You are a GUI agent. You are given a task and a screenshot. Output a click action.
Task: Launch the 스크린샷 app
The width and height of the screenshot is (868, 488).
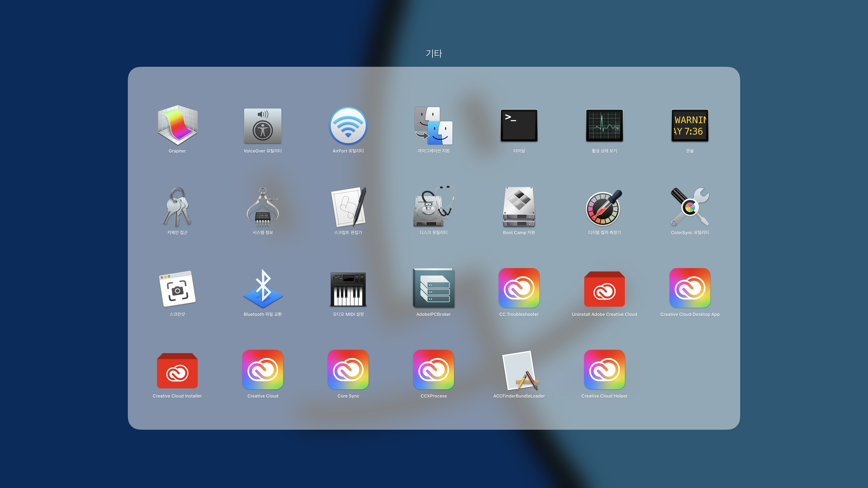[177, 289]
